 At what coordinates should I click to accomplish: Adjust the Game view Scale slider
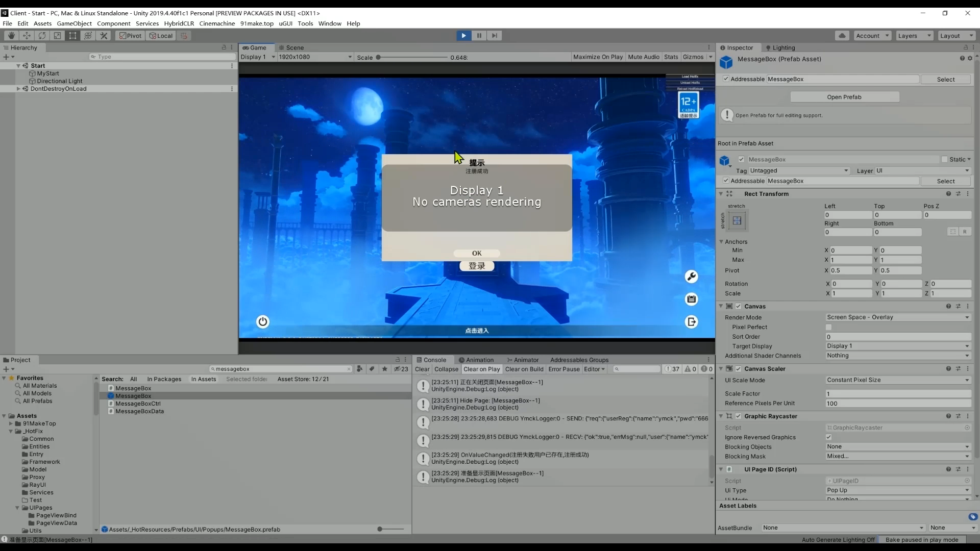click(411, 57)
